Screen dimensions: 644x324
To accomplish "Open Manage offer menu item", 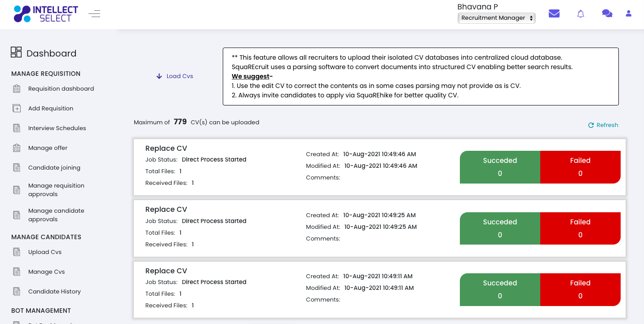I will tap(48, 148).
